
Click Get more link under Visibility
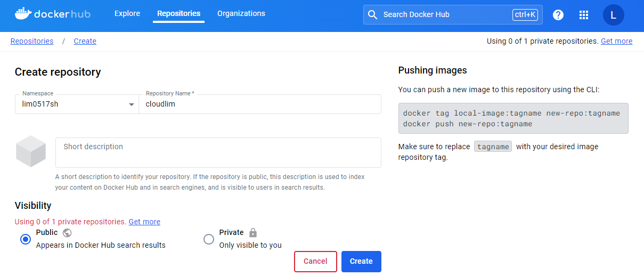tap(144, 222)
